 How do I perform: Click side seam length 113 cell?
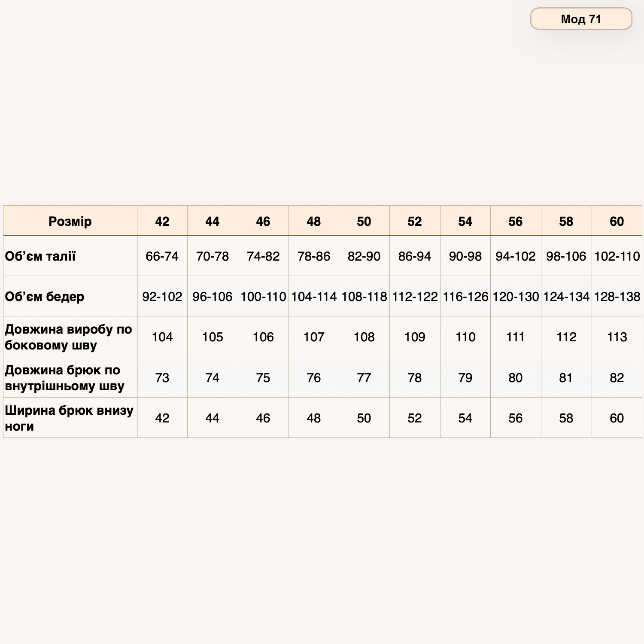tap(617, 337)
